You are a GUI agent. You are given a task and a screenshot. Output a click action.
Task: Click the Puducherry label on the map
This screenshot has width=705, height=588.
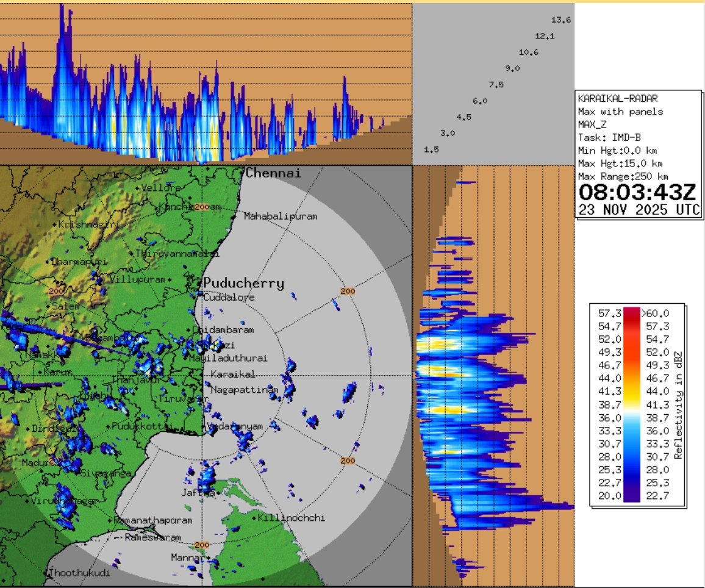[x=244, y=283]
